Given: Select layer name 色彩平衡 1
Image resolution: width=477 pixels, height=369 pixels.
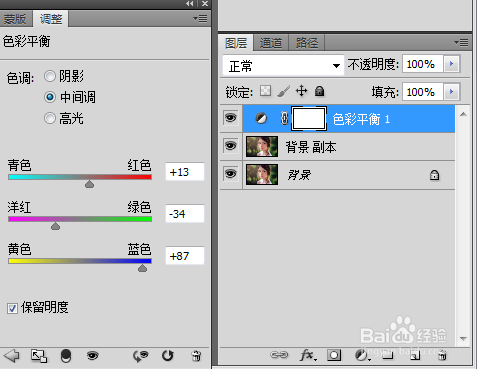Looking at the screenshot, I should (361, 119).
